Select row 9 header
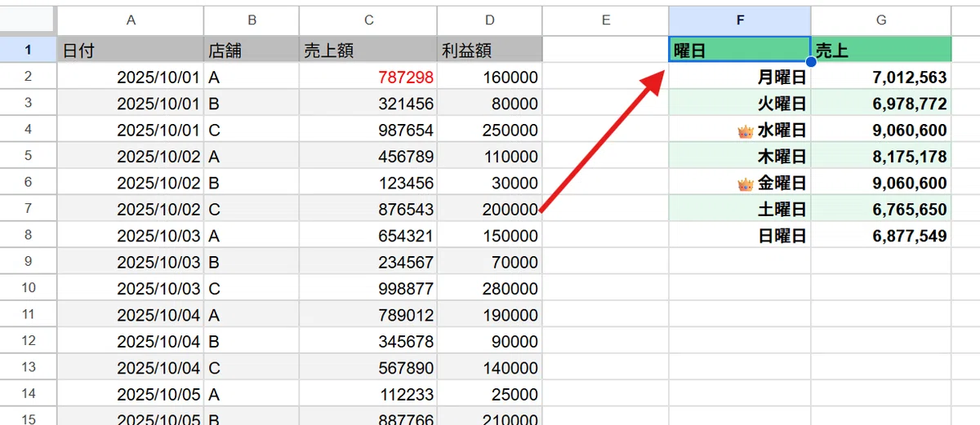Screen dimensions: 980x425 (29, 263)
